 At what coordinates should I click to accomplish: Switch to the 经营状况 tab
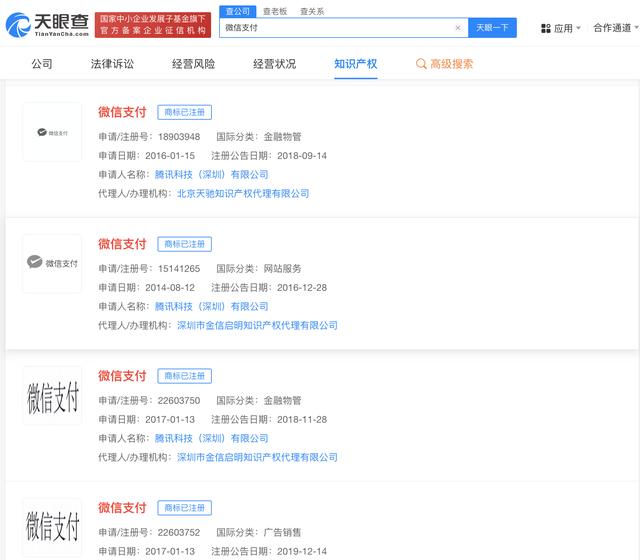click(274, 64)
